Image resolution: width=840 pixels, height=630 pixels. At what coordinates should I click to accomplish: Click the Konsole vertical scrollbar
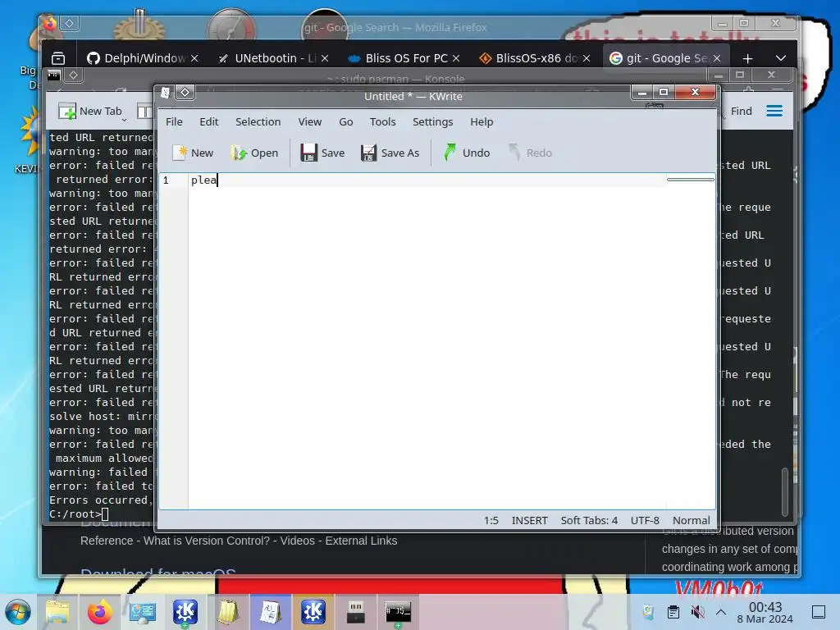point(785,492)
